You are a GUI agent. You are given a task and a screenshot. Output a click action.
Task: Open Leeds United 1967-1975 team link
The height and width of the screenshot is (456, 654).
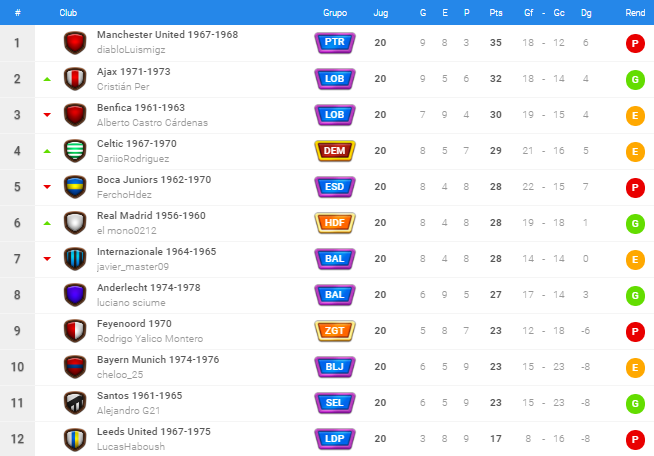(x=153, y=431)
